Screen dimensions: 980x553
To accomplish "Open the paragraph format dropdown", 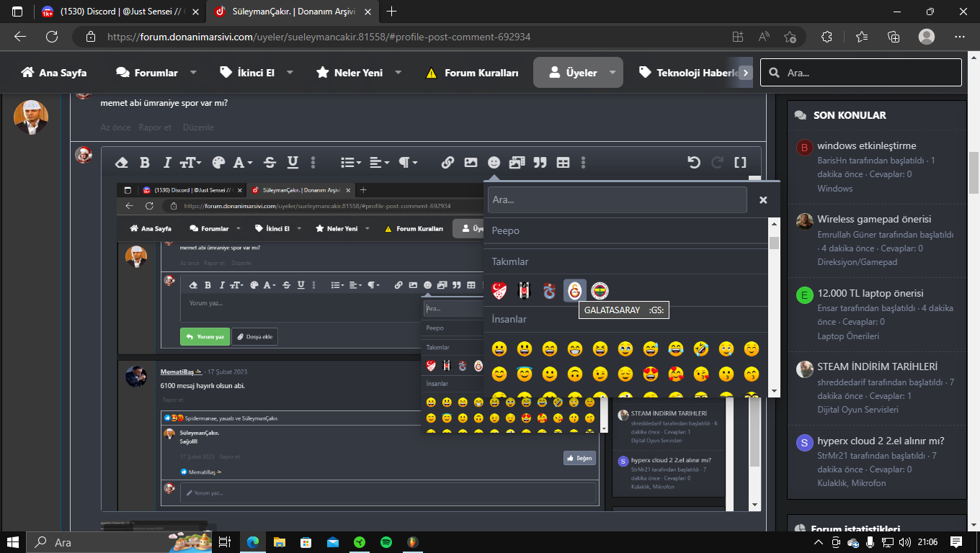I will point(408,163).
